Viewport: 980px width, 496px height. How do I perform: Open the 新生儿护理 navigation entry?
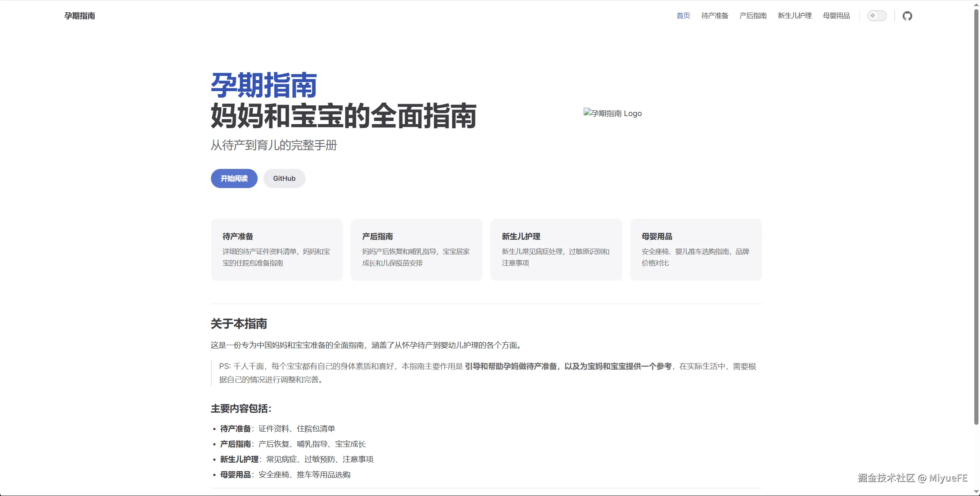(794, 15)
